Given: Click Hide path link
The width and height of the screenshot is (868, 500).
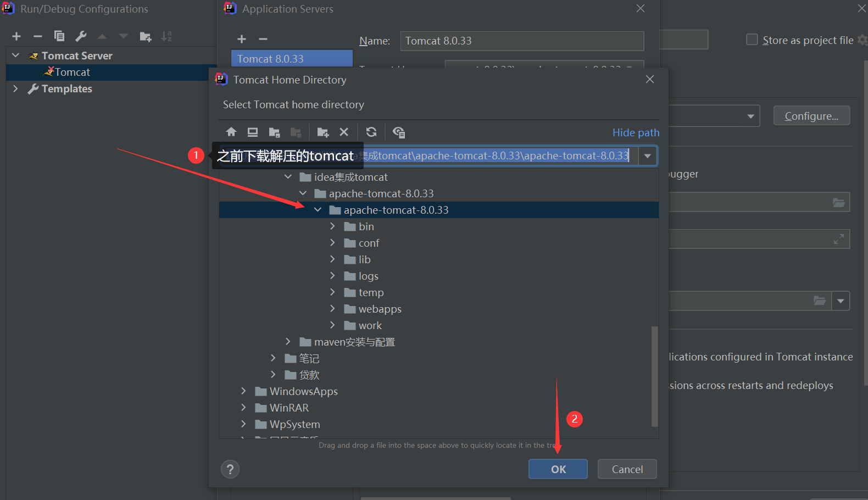Looking at the screenshot, I should [636, 132].
